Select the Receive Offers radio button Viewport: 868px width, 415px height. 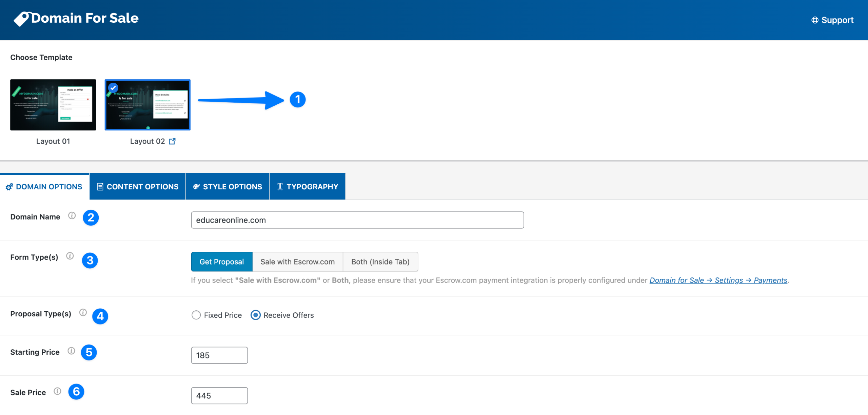tap(256, 315)
